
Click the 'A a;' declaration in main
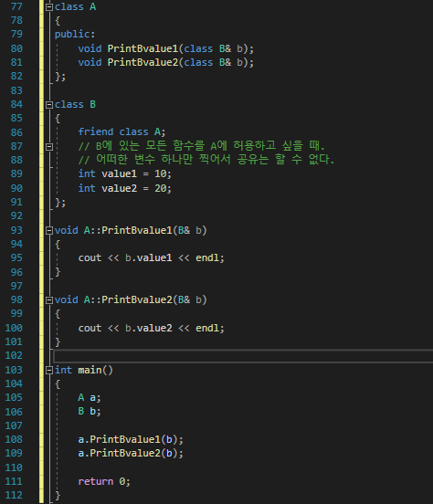pos(90,397)
